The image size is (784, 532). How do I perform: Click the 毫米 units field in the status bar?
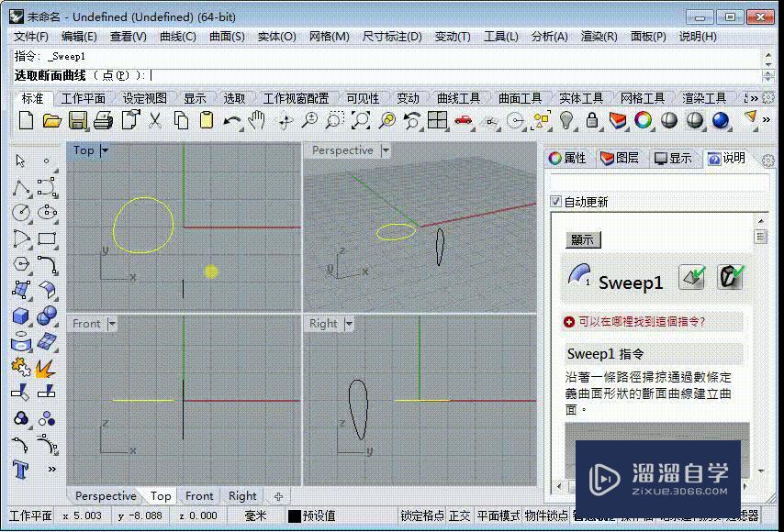(x=255, y=515)
